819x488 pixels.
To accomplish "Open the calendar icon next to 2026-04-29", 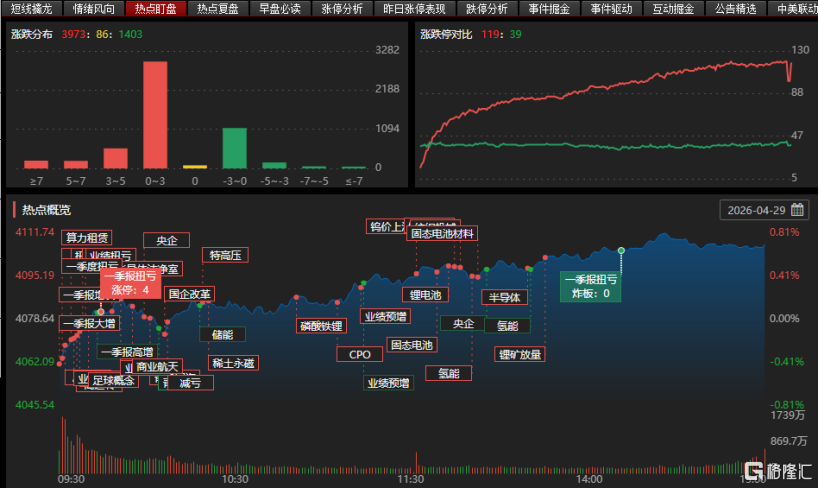I will tap(797, 210).
